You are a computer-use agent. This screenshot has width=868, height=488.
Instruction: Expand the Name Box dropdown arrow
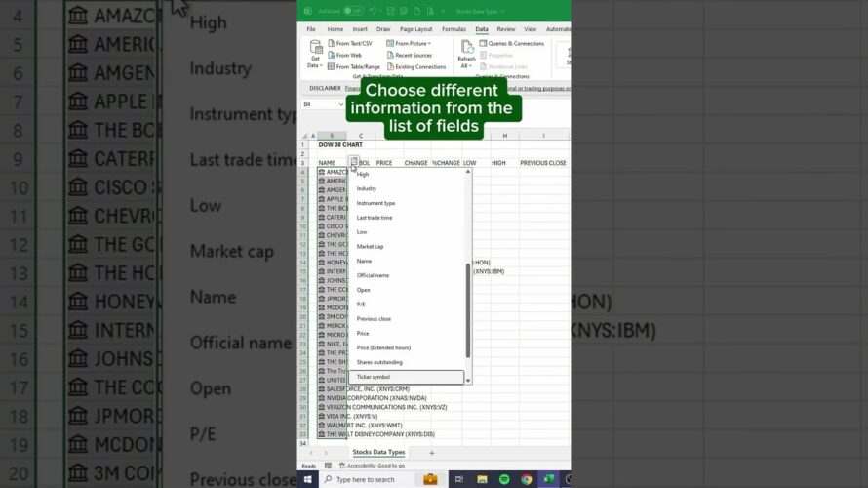(340, 104)
